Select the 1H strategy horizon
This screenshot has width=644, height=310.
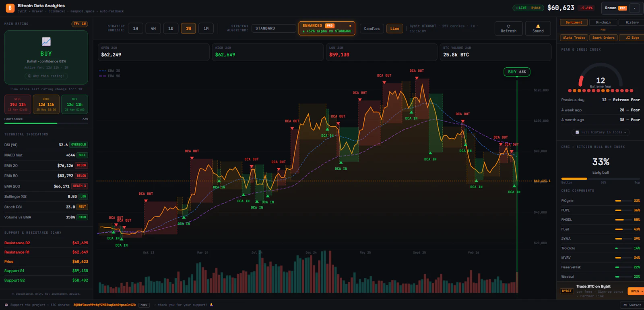(136, 28)
